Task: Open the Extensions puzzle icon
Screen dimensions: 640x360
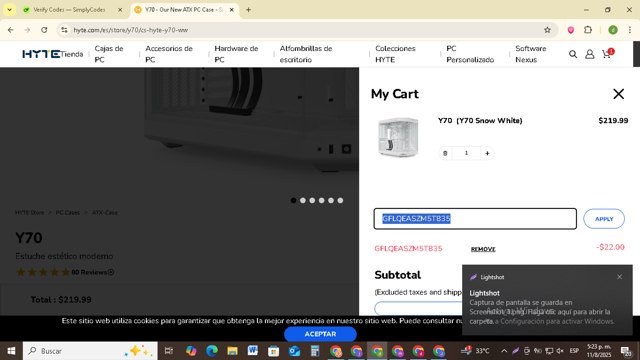Action: 588,30
